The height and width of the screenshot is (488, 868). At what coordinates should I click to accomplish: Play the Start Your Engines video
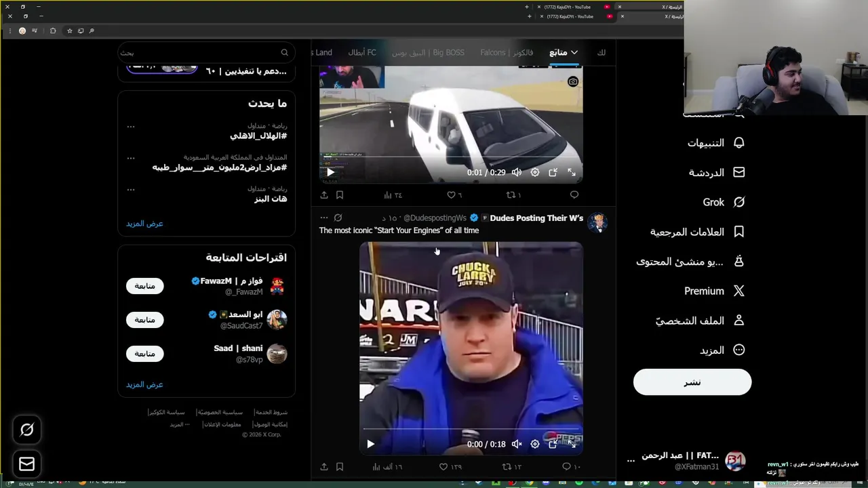point(370,444)
